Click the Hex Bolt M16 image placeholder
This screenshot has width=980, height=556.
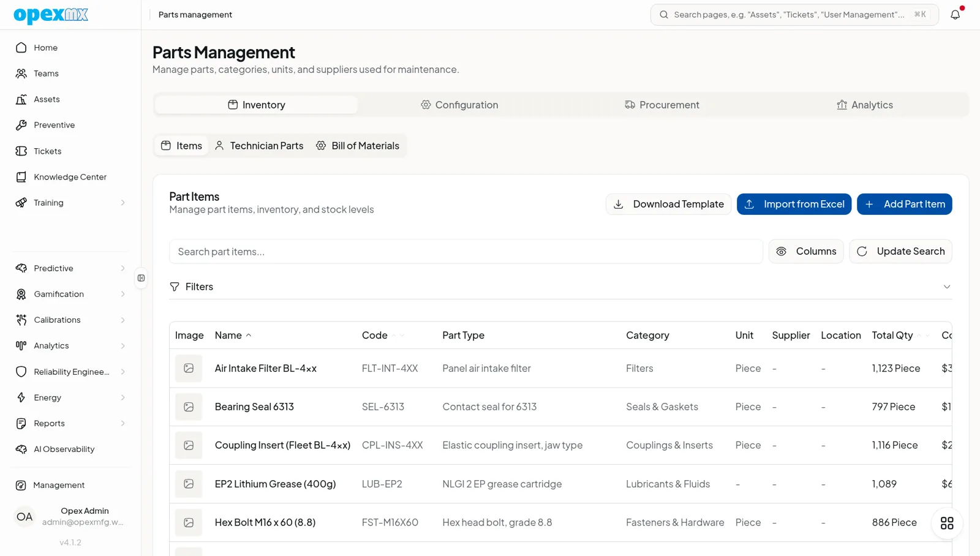pos(189,522)
